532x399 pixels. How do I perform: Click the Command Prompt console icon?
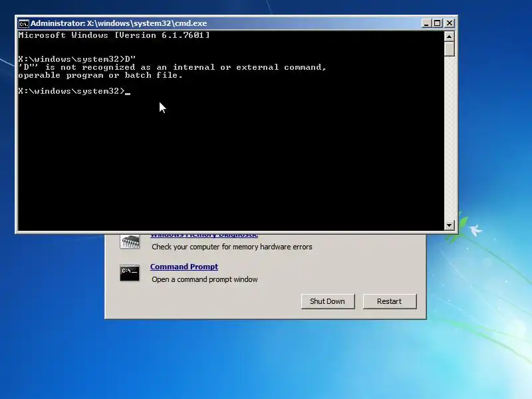point(130,273)
